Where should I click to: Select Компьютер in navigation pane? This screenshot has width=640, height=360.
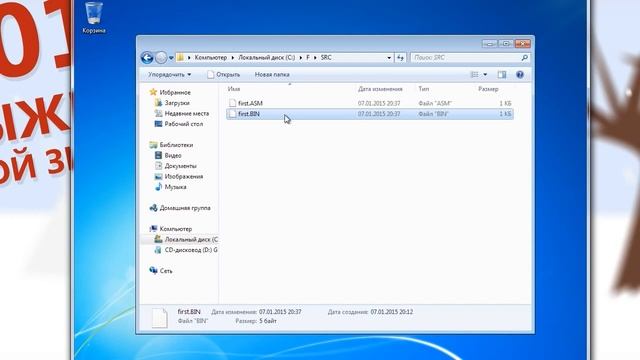(176, 229)
